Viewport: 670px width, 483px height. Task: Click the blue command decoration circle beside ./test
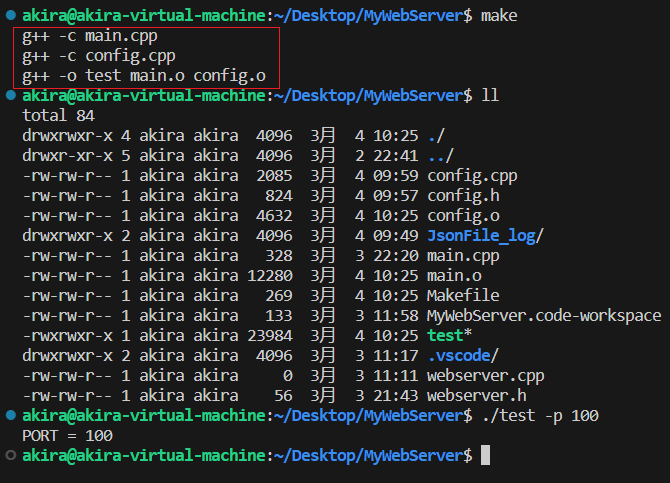pos(9,415)
